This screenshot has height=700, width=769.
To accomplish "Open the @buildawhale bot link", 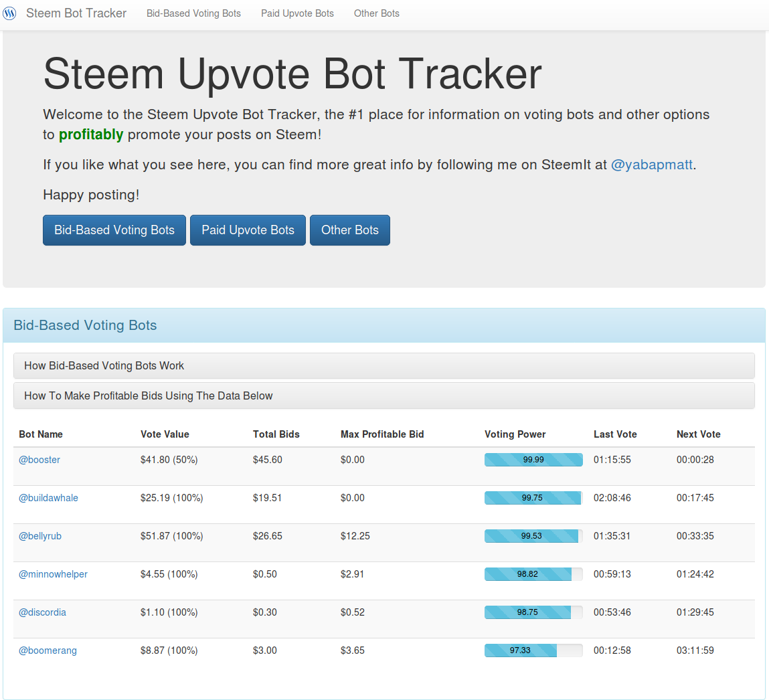I will [x=48, y=498].
